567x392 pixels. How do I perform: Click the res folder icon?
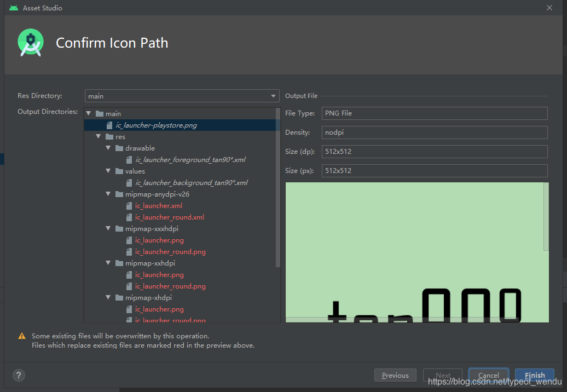(x=109, y=137)
